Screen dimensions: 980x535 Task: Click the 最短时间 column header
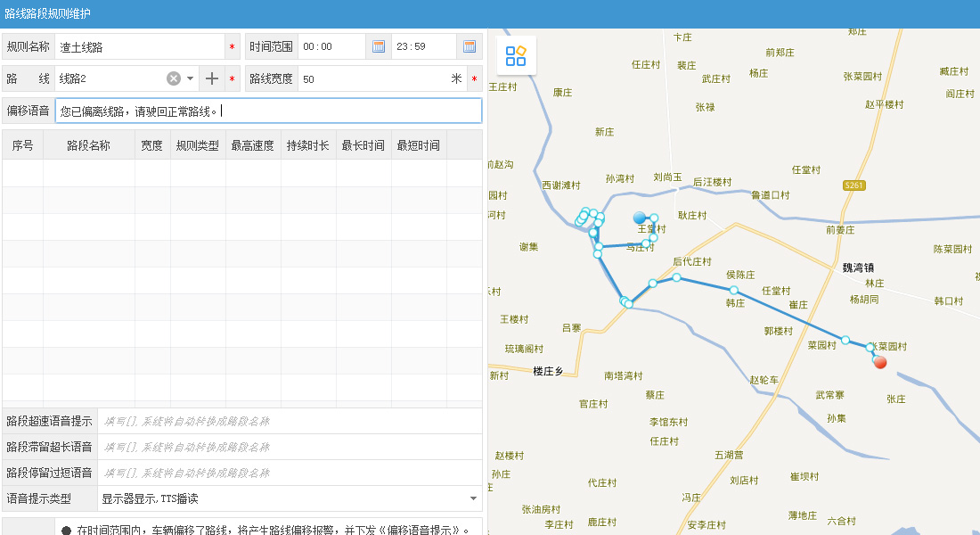(x=419, y=145)
